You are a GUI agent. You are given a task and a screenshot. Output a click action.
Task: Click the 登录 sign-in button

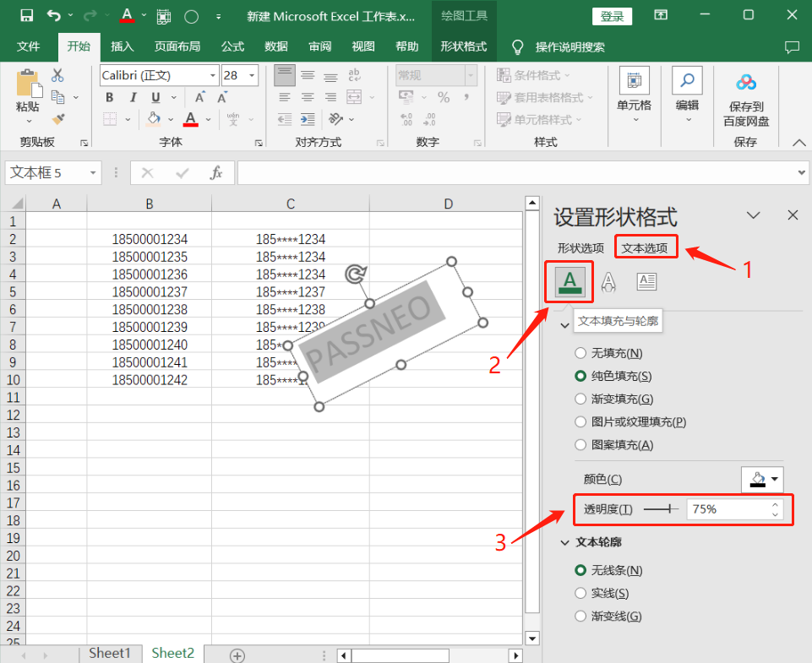tap(612, 17)
